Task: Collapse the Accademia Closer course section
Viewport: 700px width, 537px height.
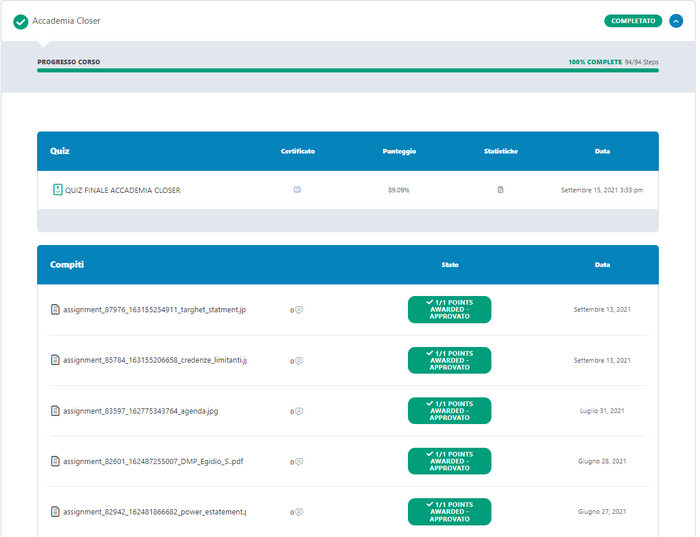Action: [x=676, y=20]
